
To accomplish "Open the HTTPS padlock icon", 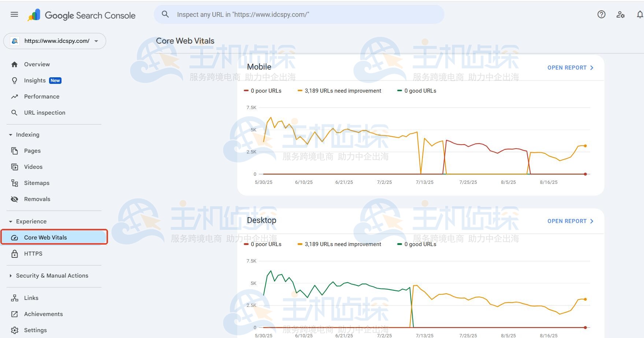I will pos(14,253).
